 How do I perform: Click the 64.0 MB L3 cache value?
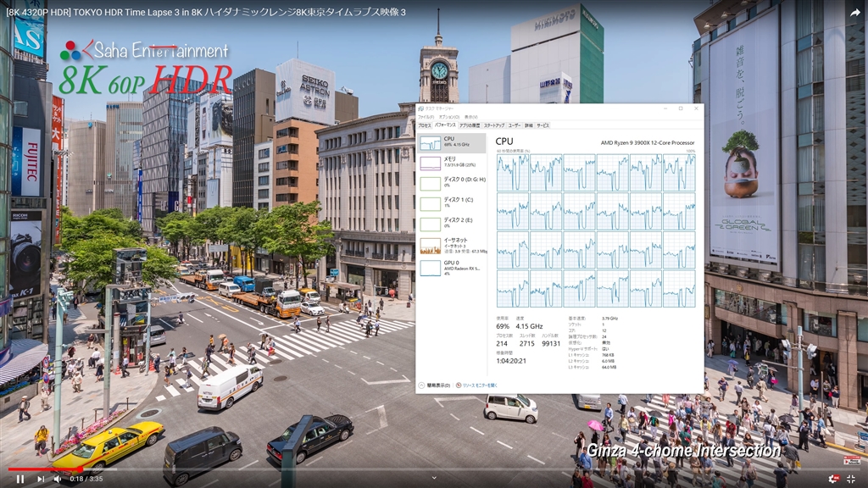[609, 367]
